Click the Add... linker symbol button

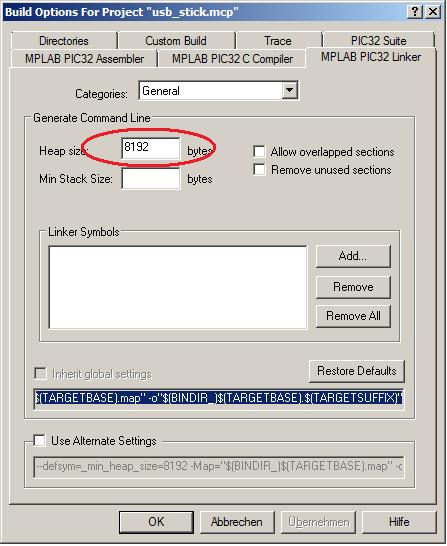pyautogui.click(x=353, y=256)
